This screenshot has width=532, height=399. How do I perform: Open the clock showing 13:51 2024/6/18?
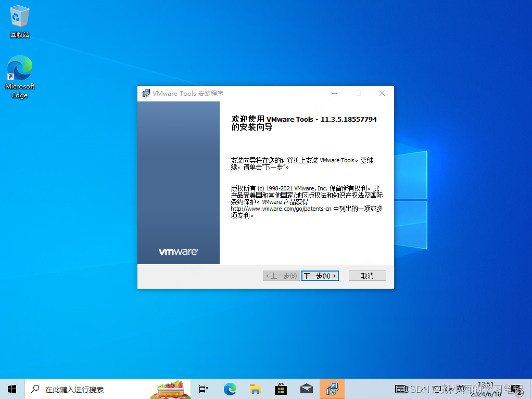pos(486,389)
